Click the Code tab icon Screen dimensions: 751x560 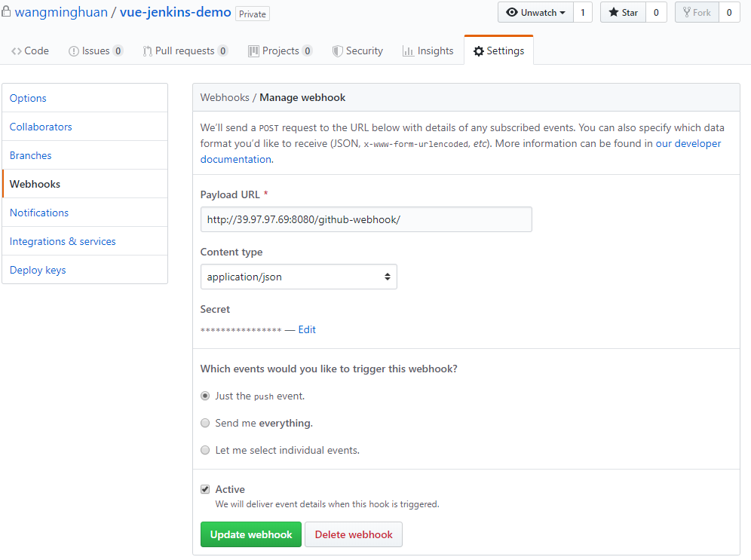pyautogui.click(x=17, y=51)
